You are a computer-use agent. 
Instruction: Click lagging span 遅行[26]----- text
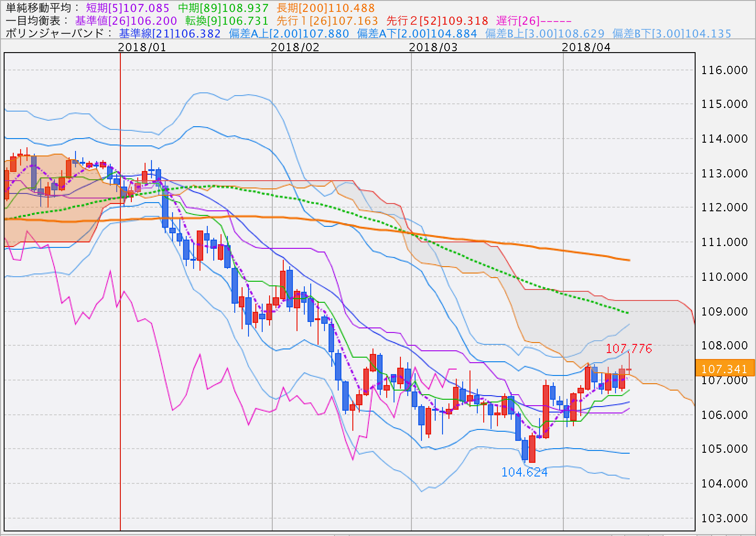[x=534, y=21]
